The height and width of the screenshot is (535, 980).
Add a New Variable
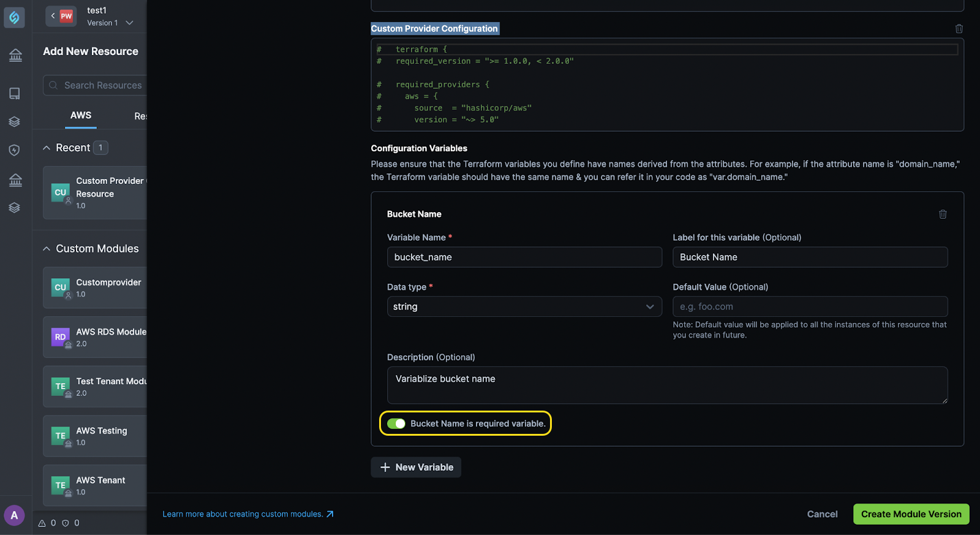[416, 467]
